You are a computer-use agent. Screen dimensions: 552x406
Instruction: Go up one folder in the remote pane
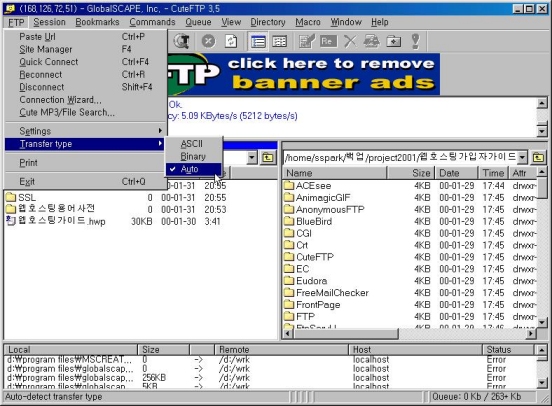click(538, 157)
